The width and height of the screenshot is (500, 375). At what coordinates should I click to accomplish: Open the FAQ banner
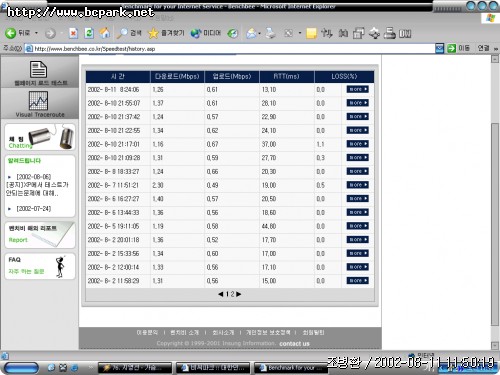pyautogui.click(x=40, y=266)
